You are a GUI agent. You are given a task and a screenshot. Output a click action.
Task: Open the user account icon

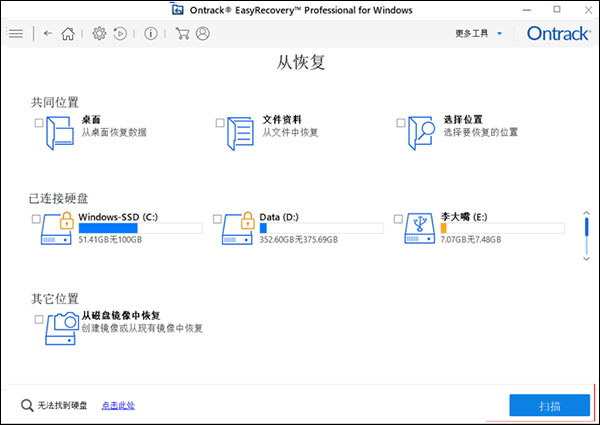tap(203, 34)
